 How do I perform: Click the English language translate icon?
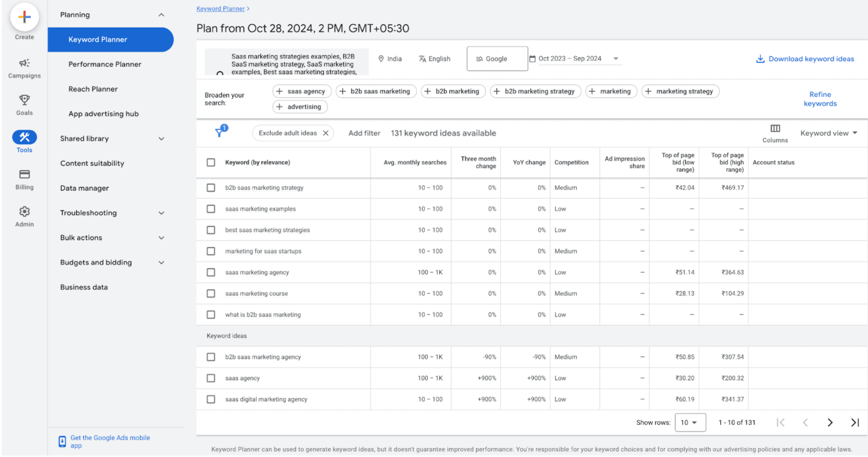coord(422,59)
